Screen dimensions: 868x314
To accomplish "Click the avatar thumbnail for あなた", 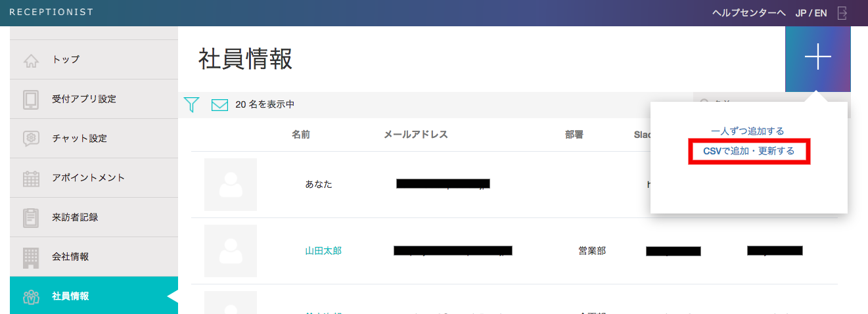I will [230, 185].
